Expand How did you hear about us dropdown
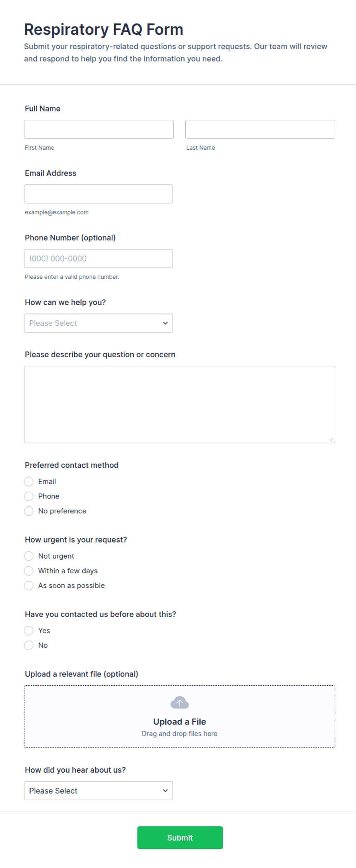Screen dimensions: 356x868 [98, 791]
